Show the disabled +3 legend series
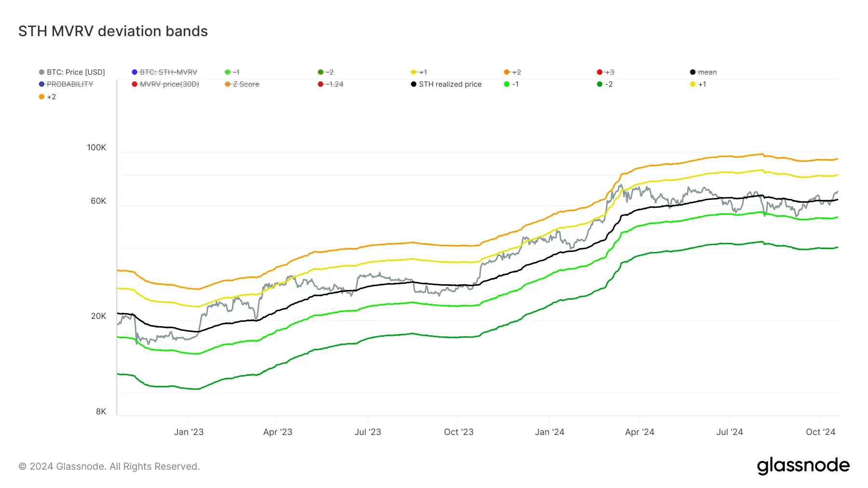 [605, 72]
